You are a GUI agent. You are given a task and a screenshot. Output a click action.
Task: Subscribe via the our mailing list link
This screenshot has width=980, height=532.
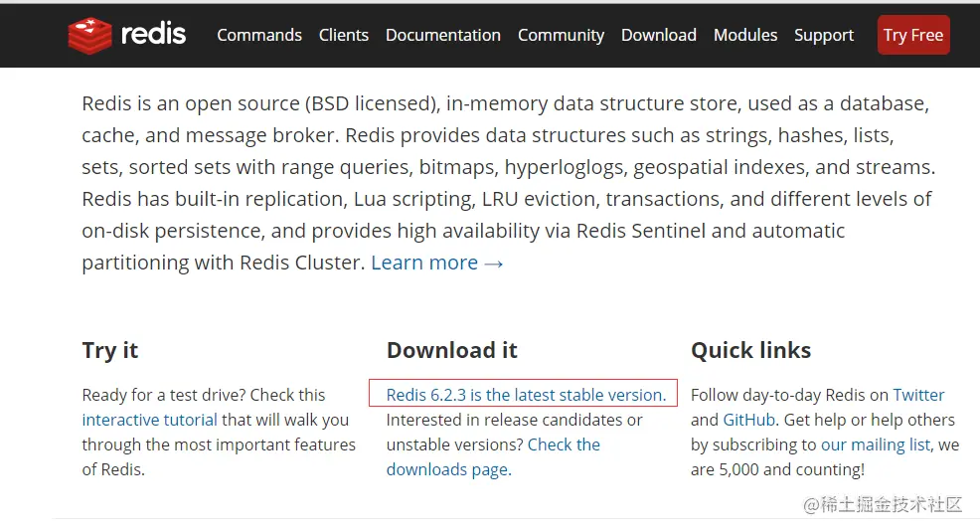point(876,444)
